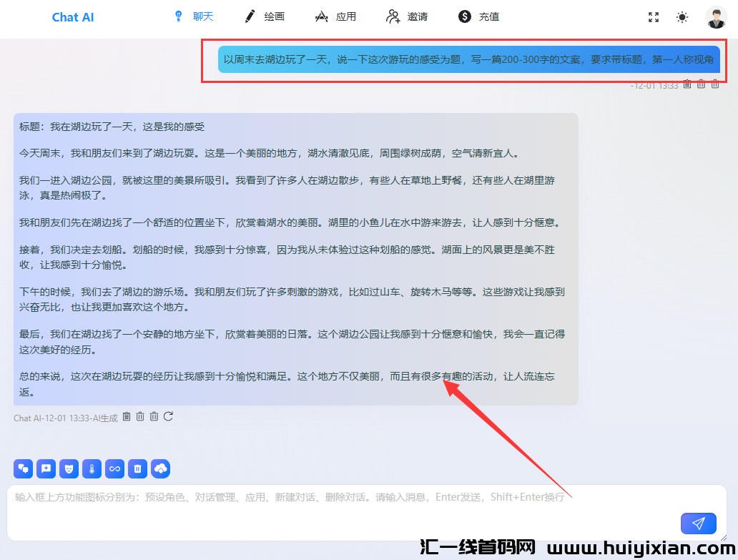Open cloud sync with the cloud icon
The height and width of the screenshot is (560, 738).
tap(160, 468)
